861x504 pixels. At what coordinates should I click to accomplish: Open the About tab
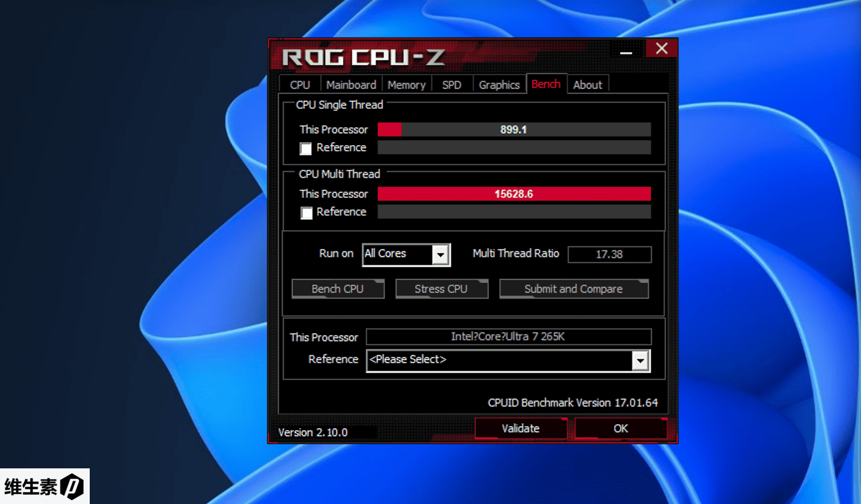click(x=588, y=85)
